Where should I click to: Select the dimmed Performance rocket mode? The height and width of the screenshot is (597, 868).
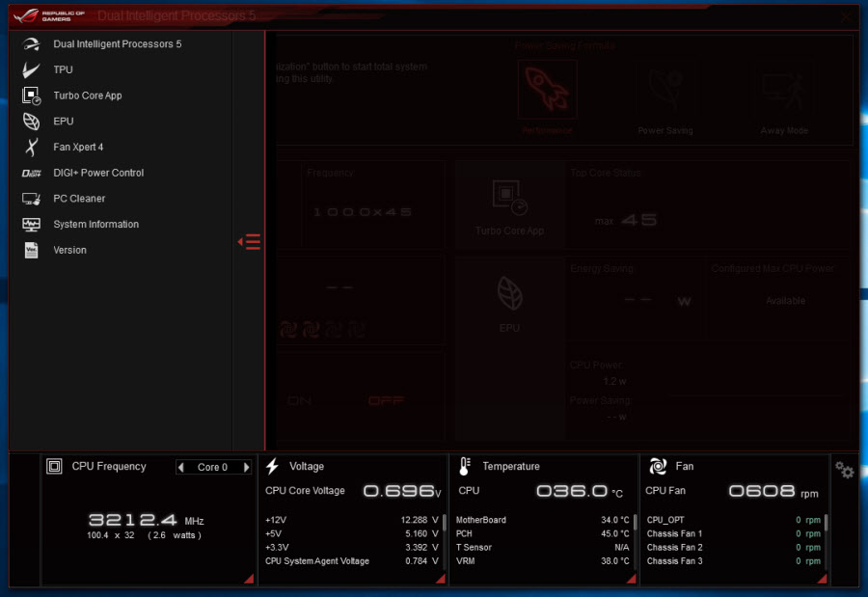(548, 90)
